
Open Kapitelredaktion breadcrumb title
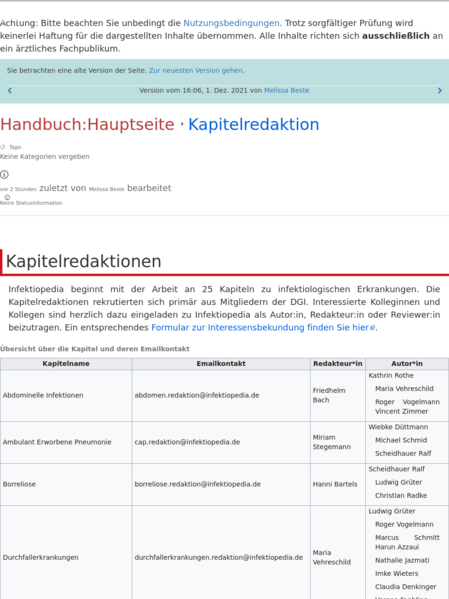coord(254,125)
